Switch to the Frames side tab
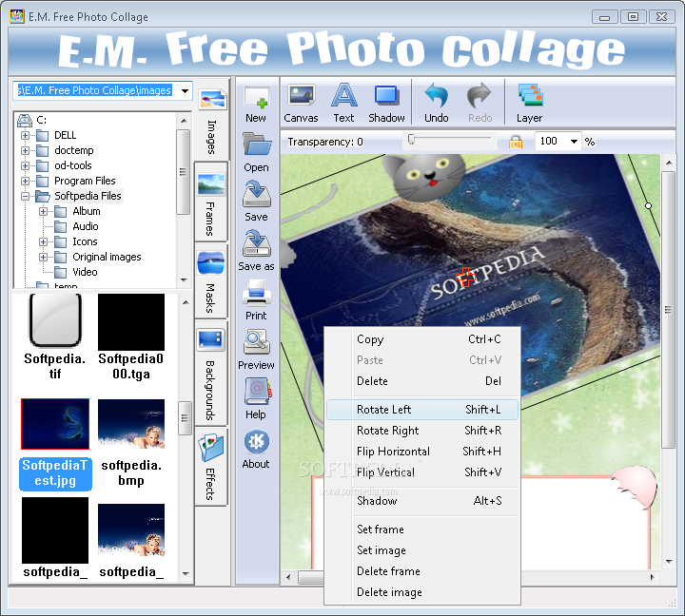This screenshot has height=616, width=685. pyautogui.click(x=211, y=202)
